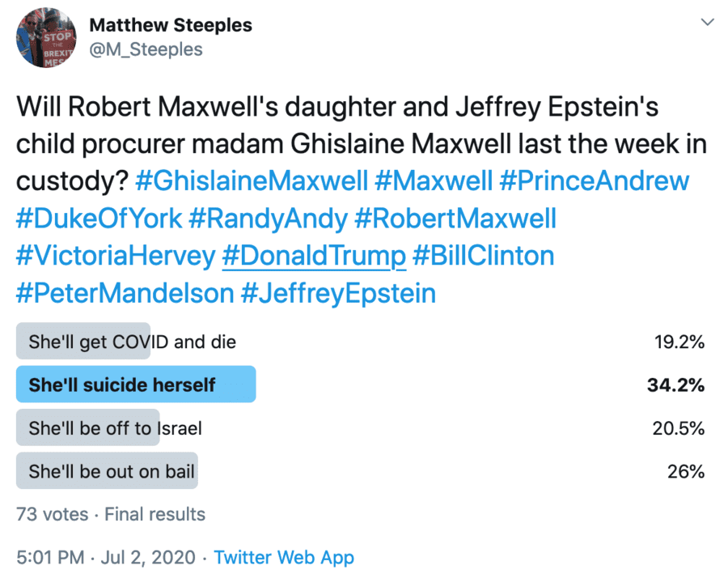728x578 pixels.
Task: Select the #PeterMandelson hashtag
Action: (123, 293)
